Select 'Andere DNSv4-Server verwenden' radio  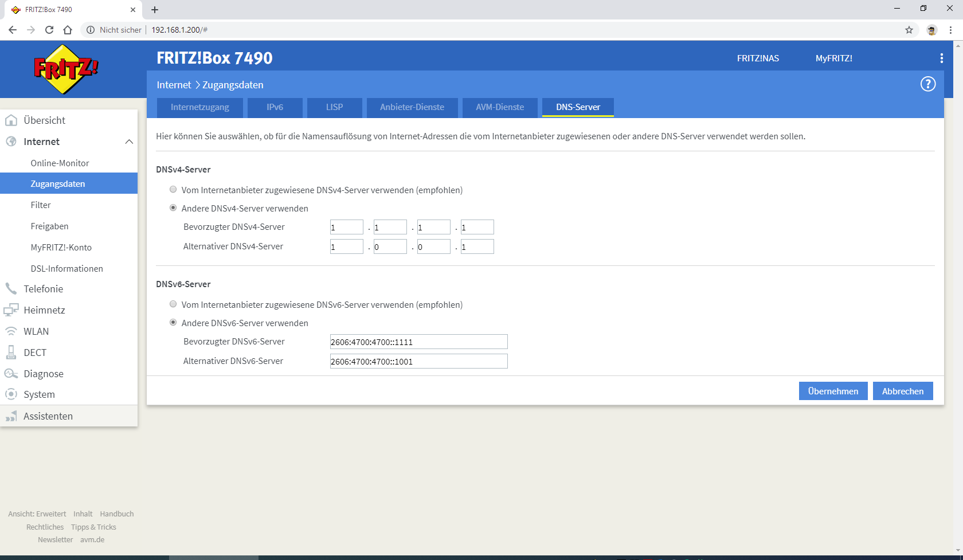[173, 208]
